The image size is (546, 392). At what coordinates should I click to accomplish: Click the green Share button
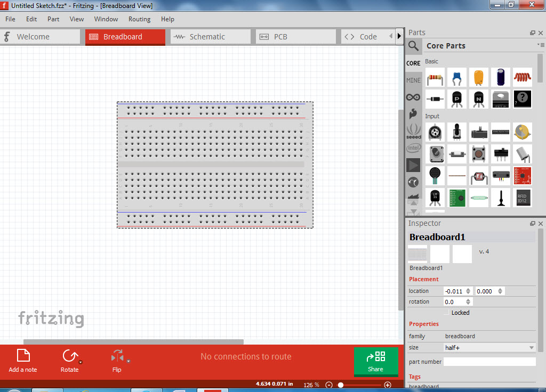pyautogui.click(x=376, y=362)
